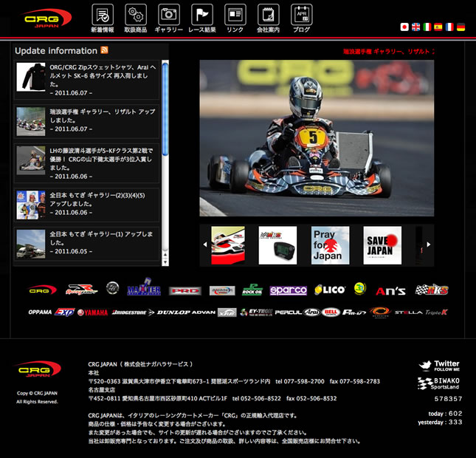Select the SAVE JAPAN carousel thumbnail
The image size is (476, 458).
382,245
